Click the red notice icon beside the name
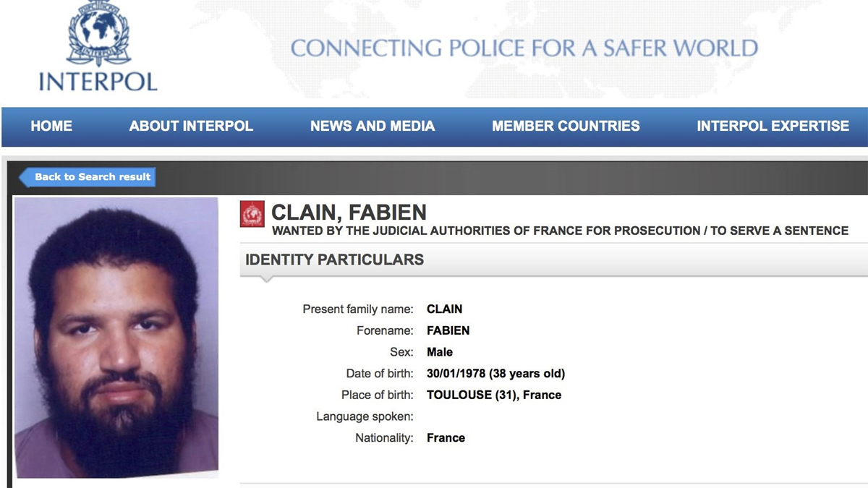 252,215
